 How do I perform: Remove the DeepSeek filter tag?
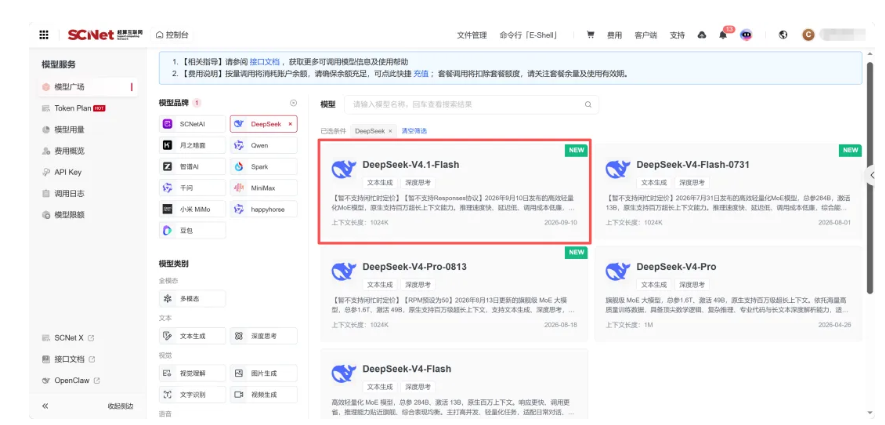[390, 131]
